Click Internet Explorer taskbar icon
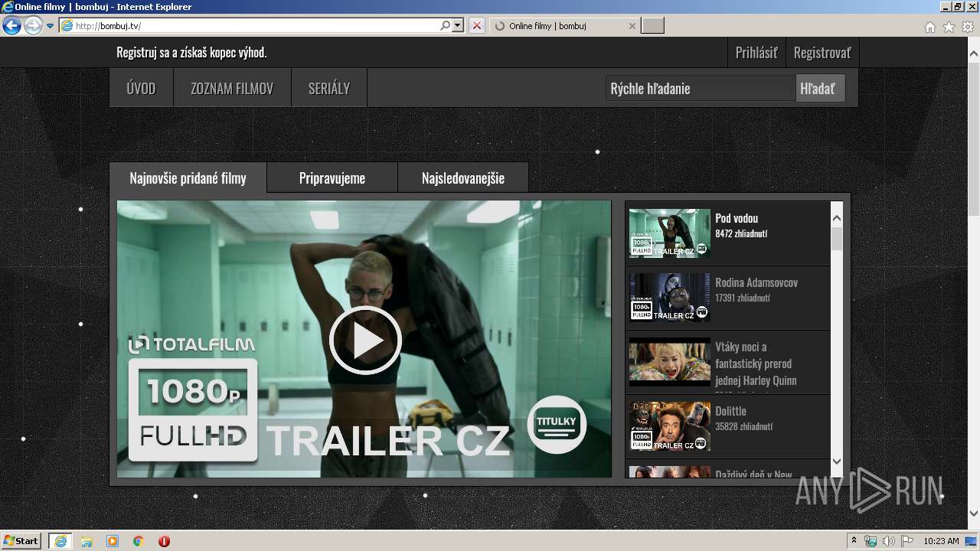The width and height of the screenshot is (980, 551). (60, 540)
